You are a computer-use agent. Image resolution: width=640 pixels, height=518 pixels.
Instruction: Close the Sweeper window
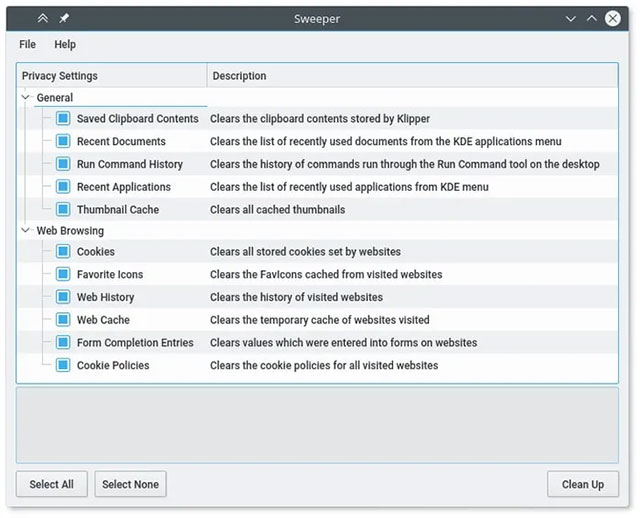tap(613, 18)
